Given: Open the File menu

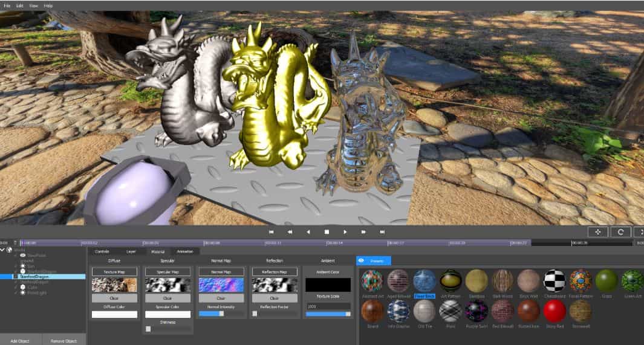Looking at the screenshot, I should coord(7,6).
